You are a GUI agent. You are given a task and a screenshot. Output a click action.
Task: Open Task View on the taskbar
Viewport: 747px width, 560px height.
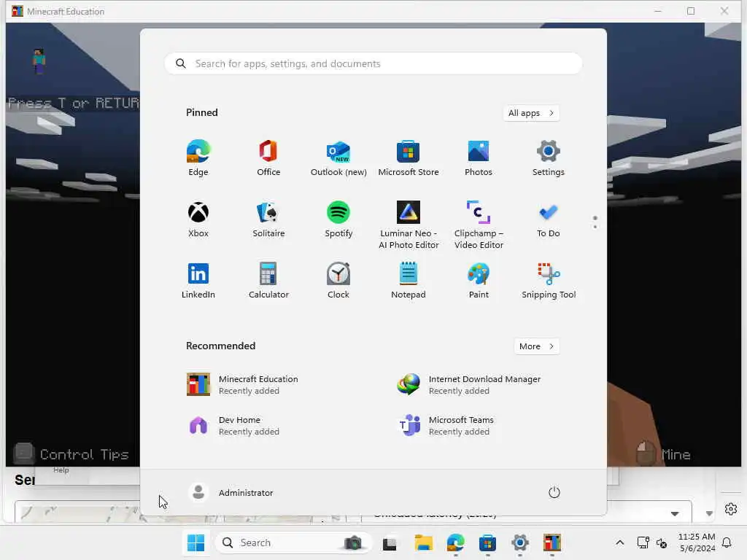[390, 542]
